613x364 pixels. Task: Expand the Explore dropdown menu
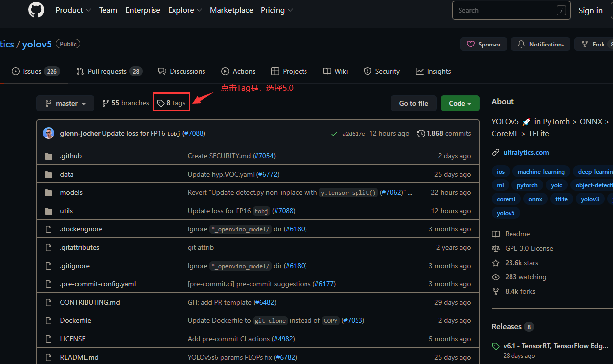tap(185, 10)
